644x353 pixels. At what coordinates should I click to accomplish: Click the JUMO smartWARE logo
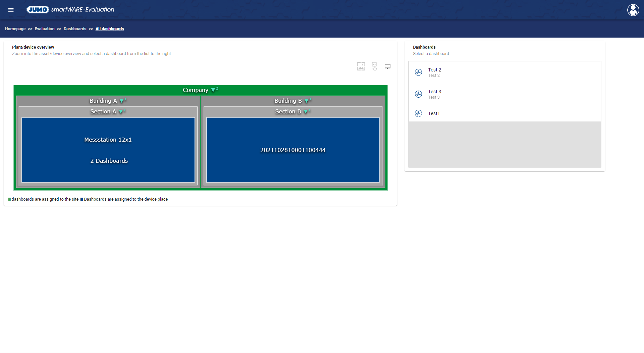coord(70,10)
